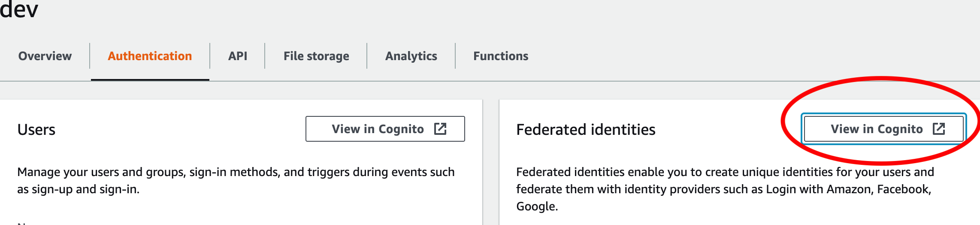Open the Analytics tab
980x225 pixels.
pyautogui.click(x=411, y=56)
